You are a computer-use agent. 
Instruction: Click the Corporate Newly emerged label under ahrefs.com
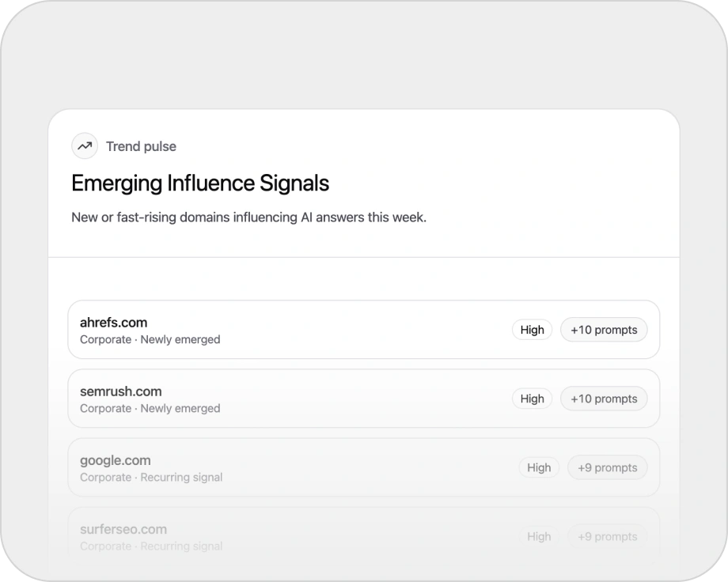point(150,339)
